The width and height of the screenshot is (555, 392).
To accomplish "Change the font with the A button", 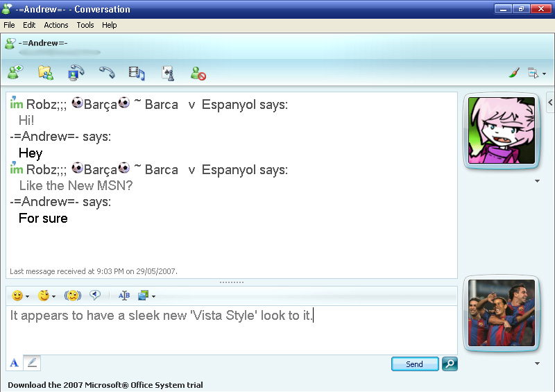I will coord(14,363).
